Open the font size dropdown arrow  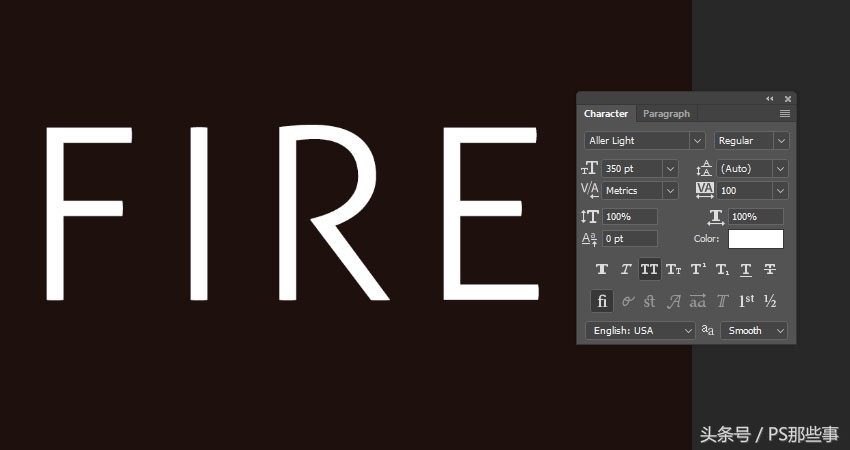(x=671, y=169)
